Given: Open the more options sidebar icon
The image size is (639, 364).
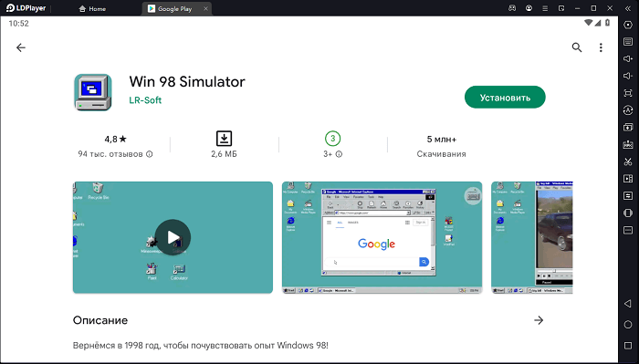Looking at the screenshot, I should [x=628, y=230].
